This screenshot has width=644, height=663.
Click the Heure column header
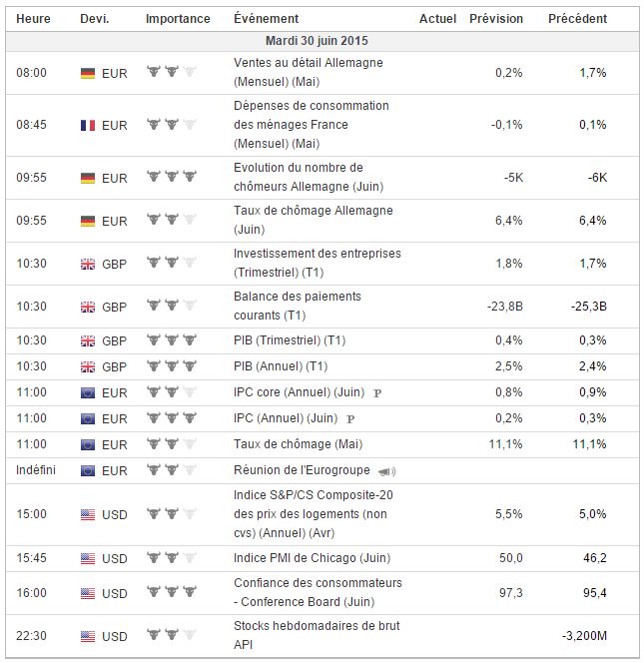point(34,19)
